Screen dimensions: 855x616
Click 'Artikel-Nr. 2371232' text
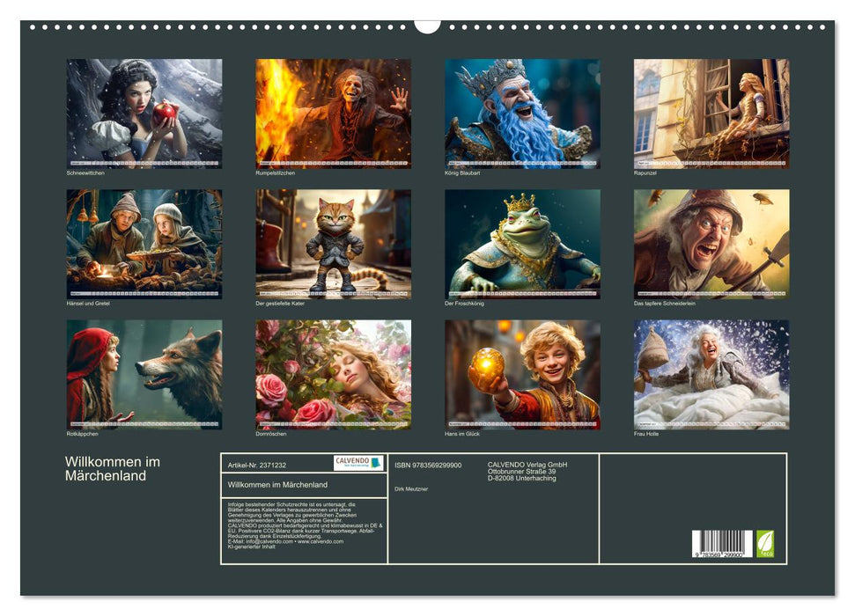tap(257, 466)
